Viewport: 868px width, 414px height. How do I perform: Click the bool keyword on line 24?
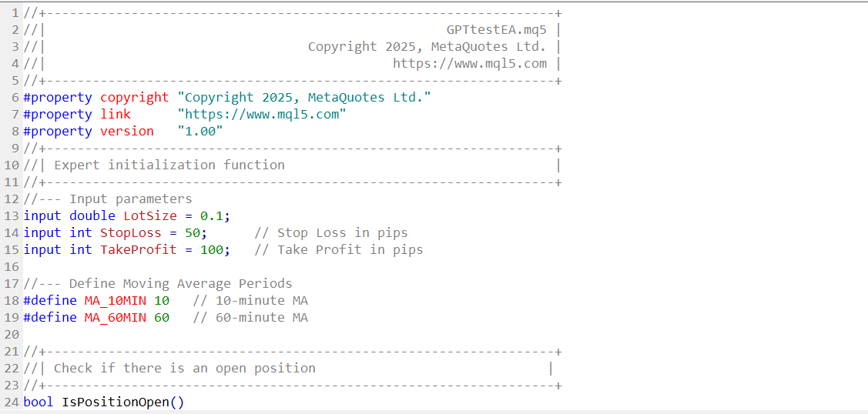click(39, 402)
